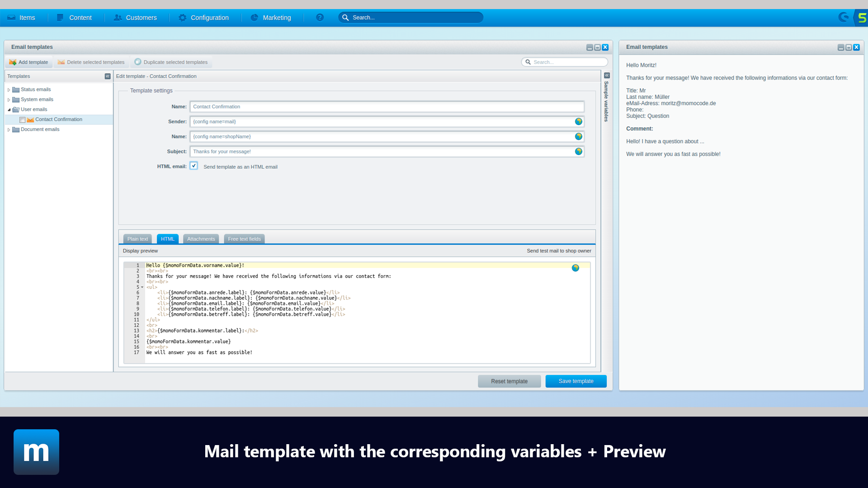Expand the Status emails folder
868x488 pixels.
[x=9, y=90]
